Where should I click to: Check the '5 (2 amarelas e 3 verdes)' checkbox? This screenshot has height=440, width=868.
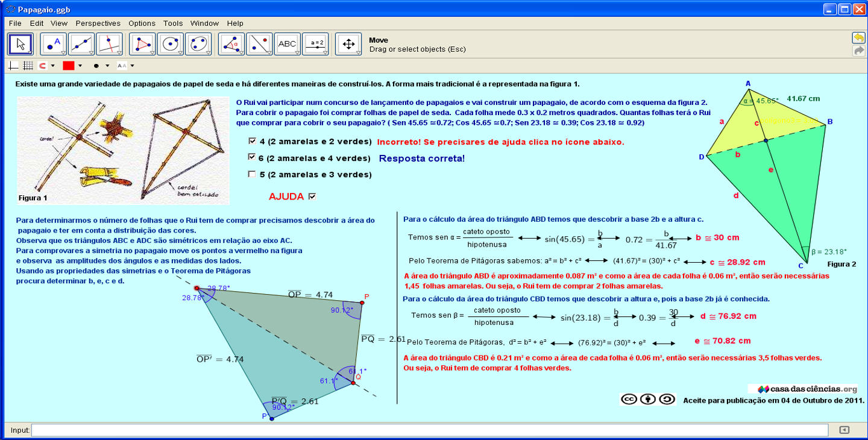click(x=253, y=174)
